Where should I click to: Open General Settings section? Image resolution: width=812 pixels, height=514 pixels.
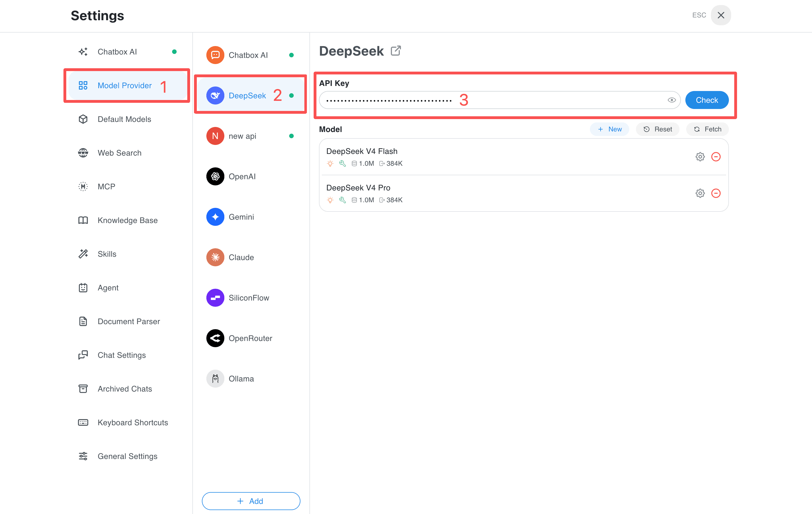coord(127,456)
